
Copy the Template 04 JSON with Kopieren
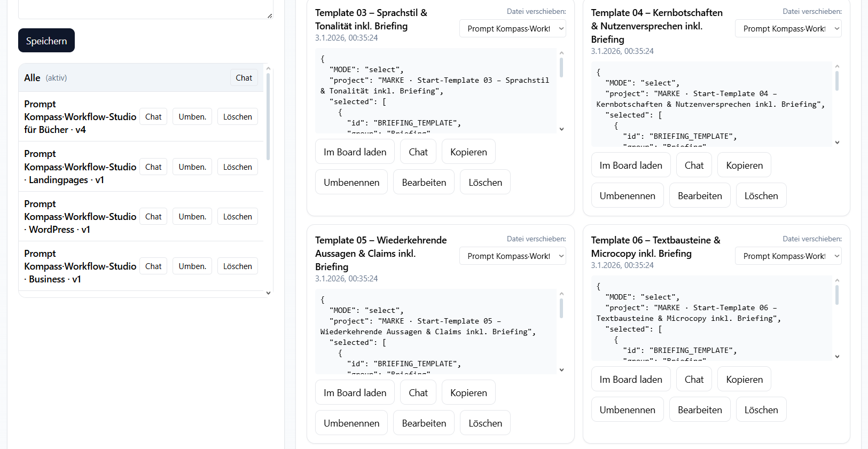click(744, 166)
